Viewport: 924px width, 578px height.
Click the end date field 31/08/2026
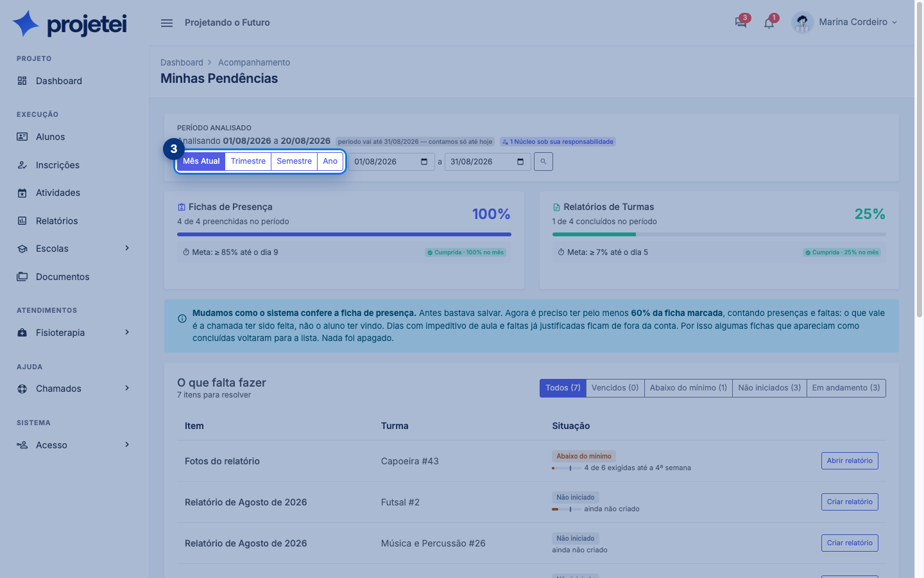pyautogui.click(x=488, y=162)
